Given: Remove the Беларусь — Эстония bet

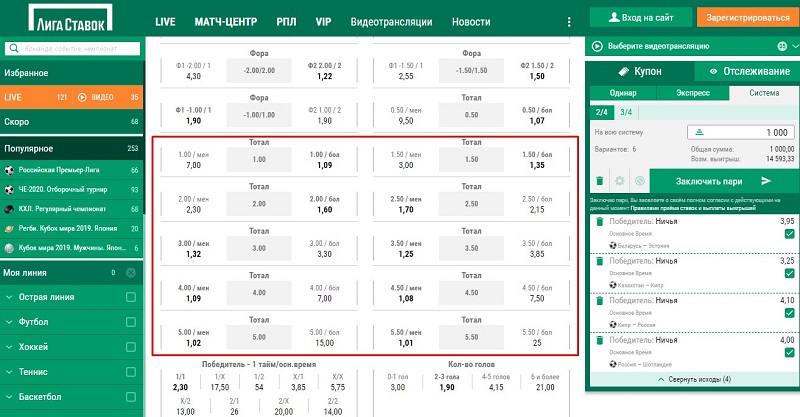Looking at the screenshot, I should pos(598,221).
